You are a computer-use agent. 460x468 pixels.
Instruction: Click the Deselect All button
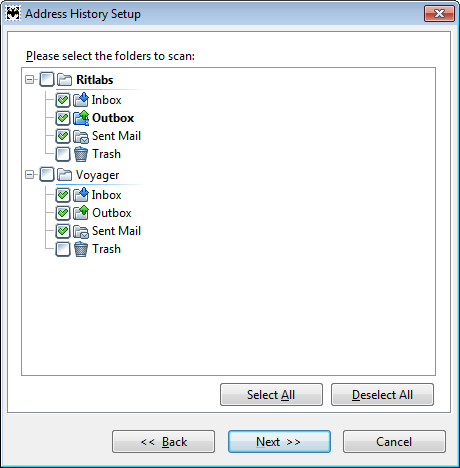click(382, 395)
